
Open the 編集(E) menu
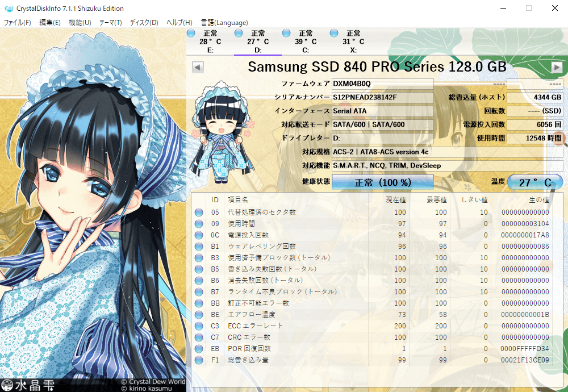[x=49, y=23]
